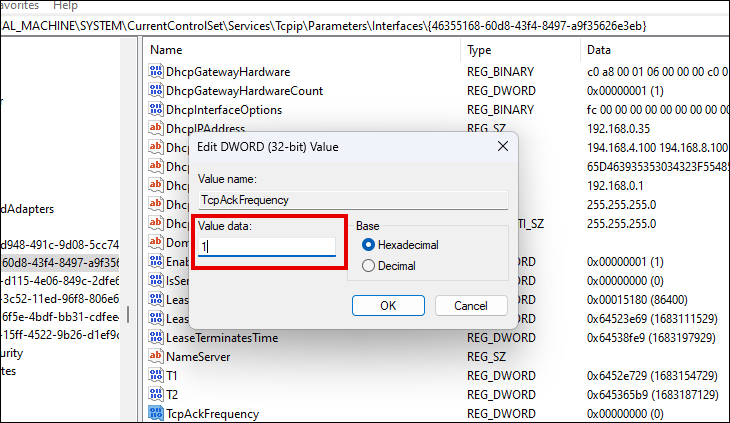Click the TcpAckFrequency DWORD value icon
Viewport: 730px width, 423px height.
(155, 413)
